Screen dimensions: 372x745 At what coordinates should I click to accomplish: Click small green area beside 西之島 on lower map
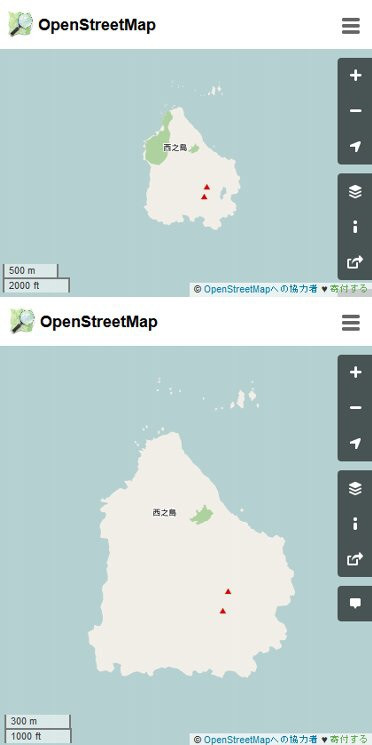pos(202,515)
